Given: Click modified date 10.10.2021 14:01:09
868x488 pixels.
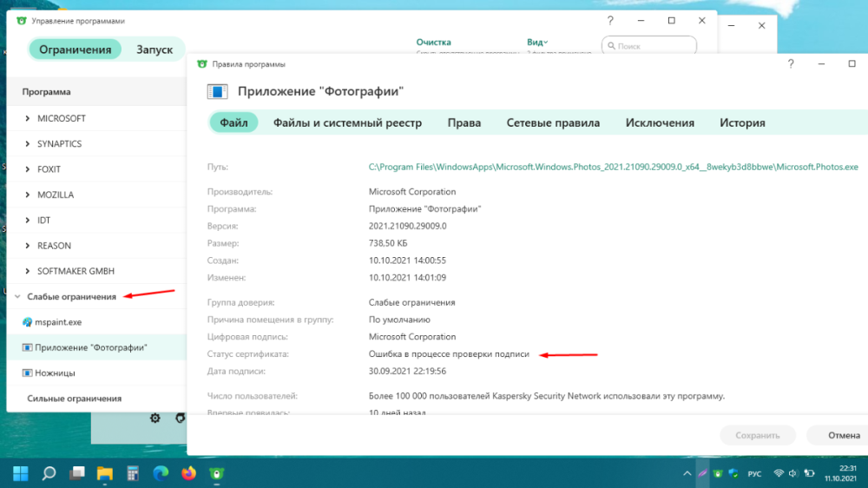Looking at the screenshot, I should [x=407, y=278].
